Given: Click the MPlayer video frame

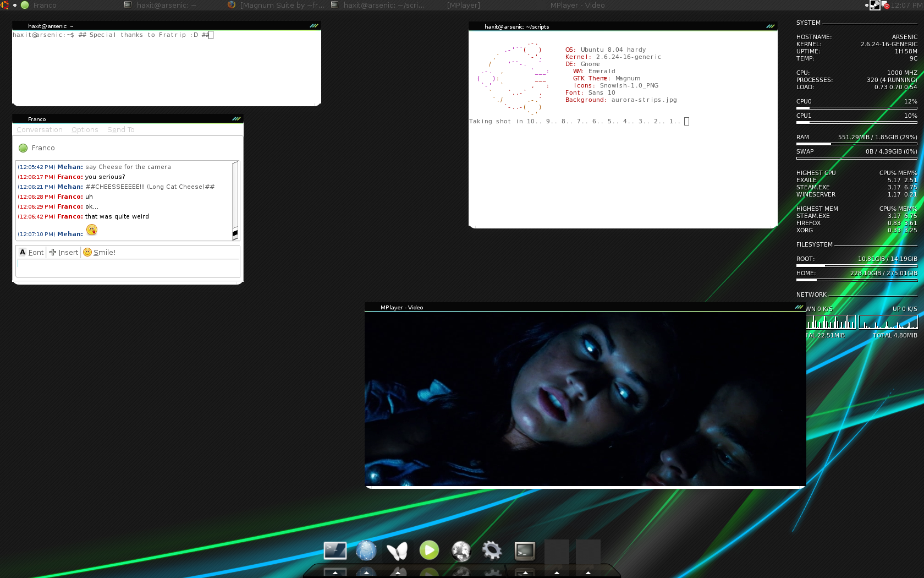Looking at the screenshot, I should coord(585,399).
